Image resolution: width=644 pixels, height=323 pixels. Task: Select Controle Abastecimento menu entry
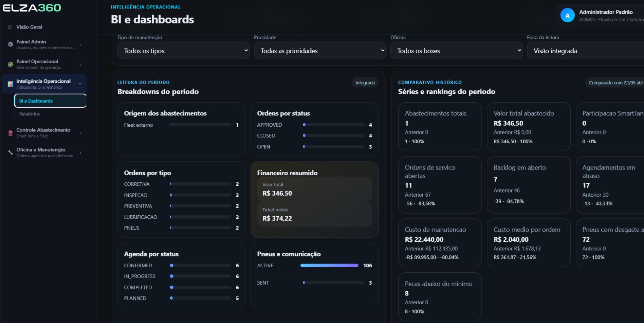point(44,133)
